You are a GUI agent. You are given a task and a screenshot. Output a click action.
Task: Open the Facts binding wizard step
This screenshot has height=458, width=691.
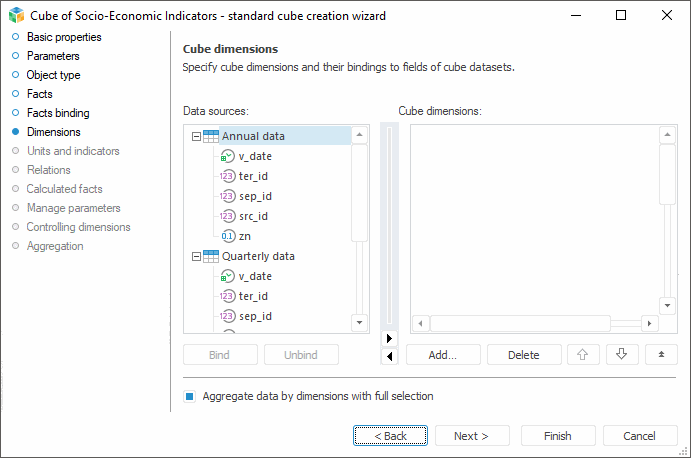click(x=58, y=113)
